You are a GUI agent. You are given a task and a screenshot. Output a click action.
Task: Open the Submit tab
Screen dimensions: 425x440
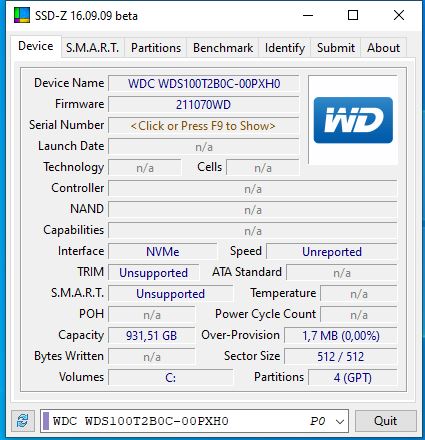(336, 48)
